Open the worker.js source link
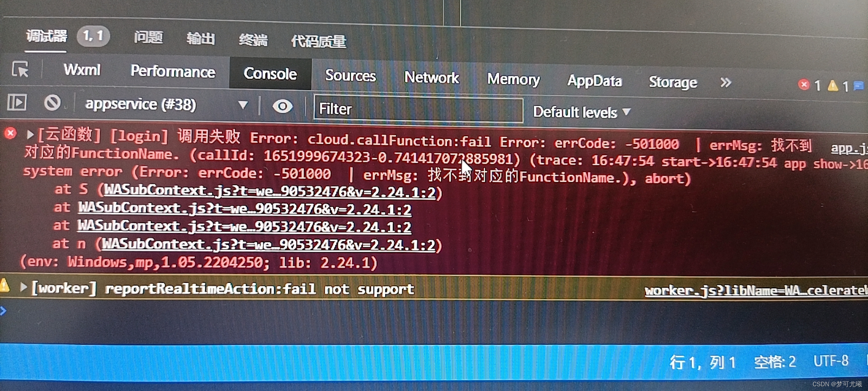The height and width of the screenshot is (391, 868). tap(756, 290)
